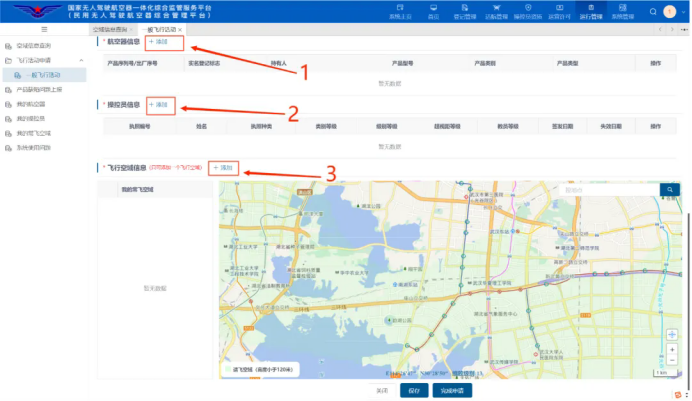Image resolution: width=692 pixels, height=401 pixels.
Task: Switch to the 空域信息查询 tab
Action: click(x=110, y=30)
